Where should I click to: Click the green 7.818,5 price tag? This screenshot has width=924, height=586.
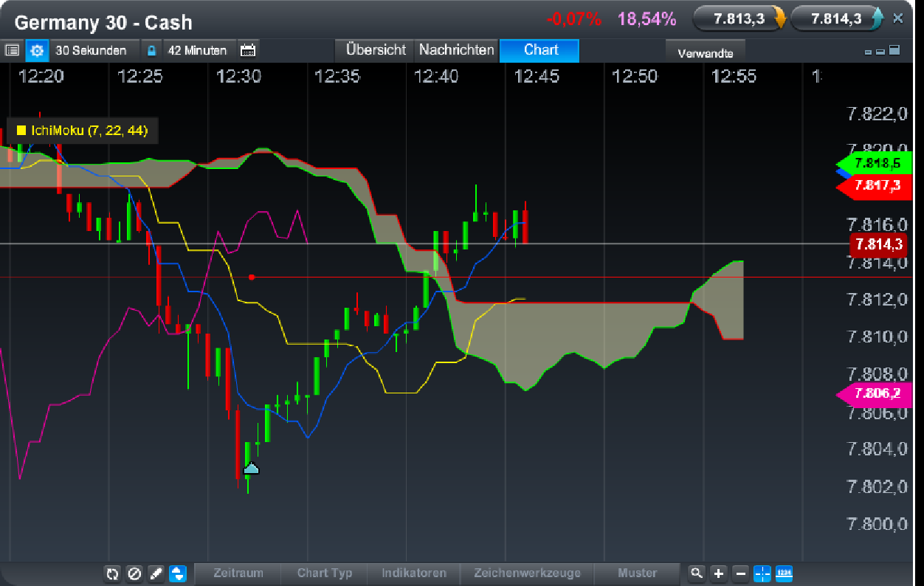point(874,163)
